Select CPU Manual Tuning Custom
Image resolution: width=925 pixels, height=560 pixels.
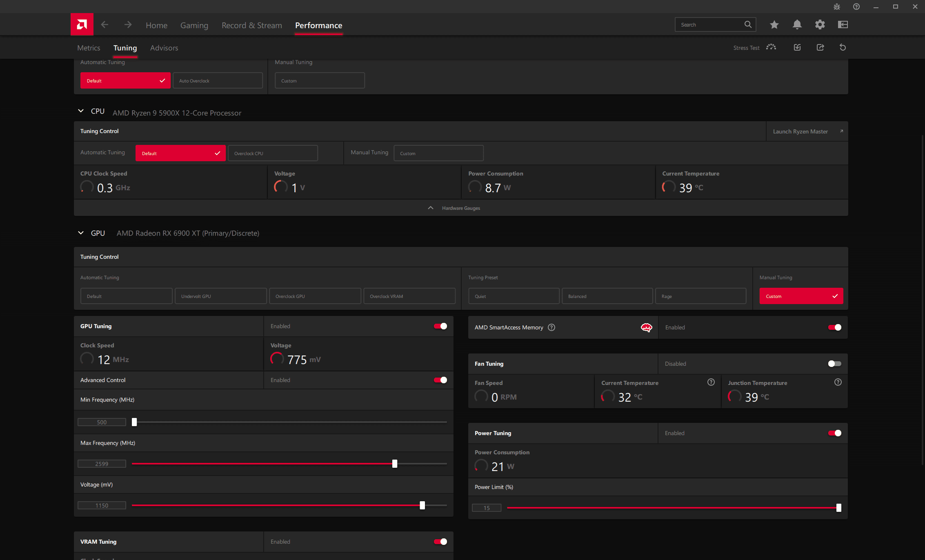(438, 153)
